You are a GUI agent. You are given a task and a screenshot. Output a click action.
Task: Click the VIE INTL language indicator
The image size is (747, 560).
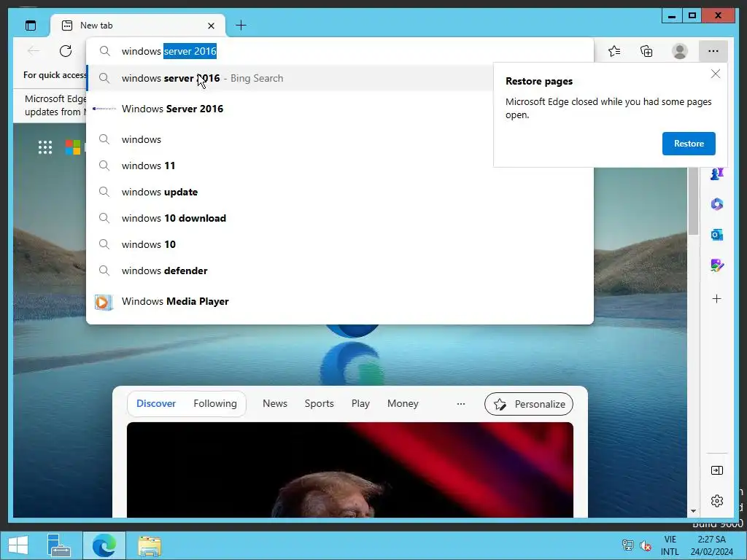[x=670, y=545]
